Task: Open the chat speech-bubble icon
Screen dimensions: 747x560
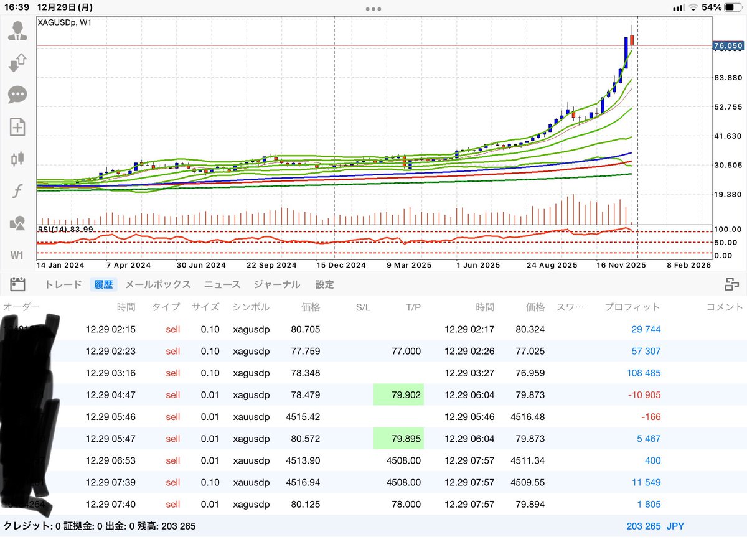Action: click(17, 95)
